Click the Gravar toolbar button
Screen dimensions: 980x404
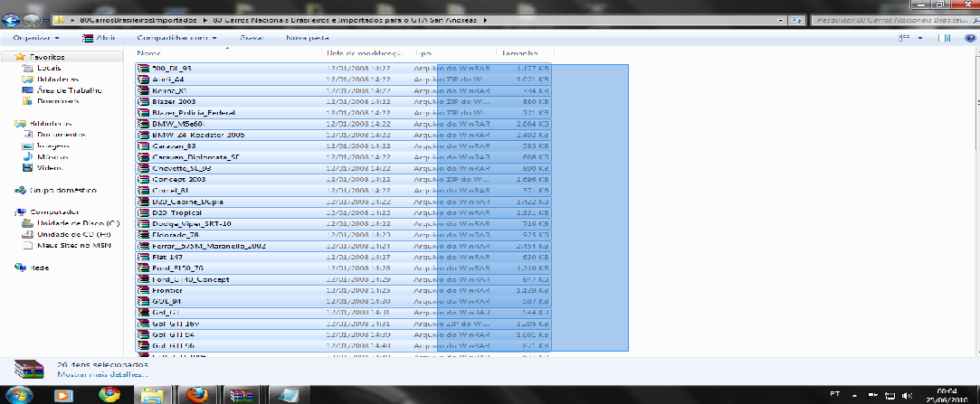point(252,38)
